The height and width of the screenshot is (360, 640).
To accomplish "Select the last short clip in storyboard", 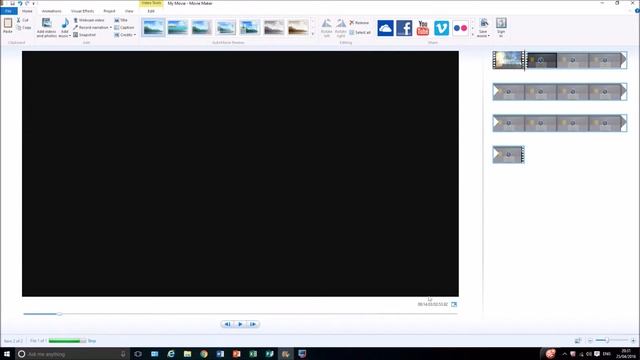I will pyautogui.click(x=509, y=155).
